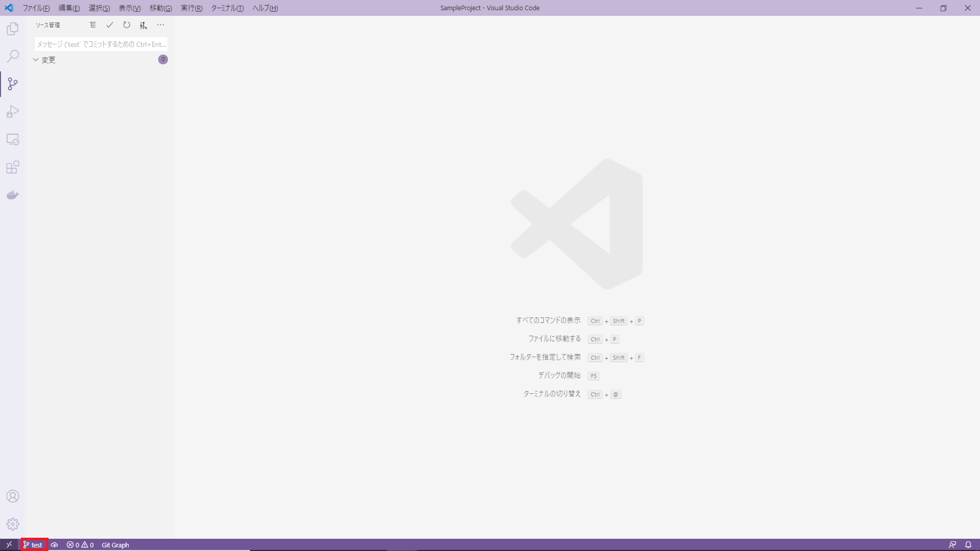
Task: Click the commit checkmark icon
Action: click(110, 25)
